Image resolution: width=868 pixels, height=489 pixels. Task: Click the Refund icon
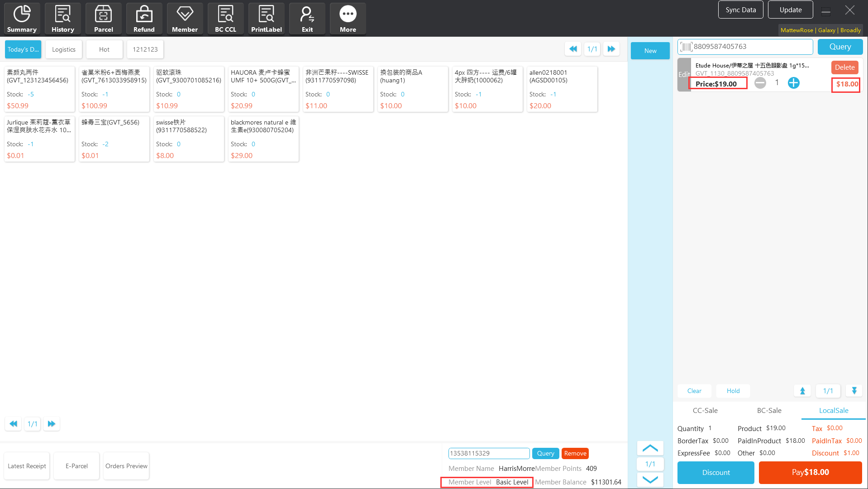[144, 19]
